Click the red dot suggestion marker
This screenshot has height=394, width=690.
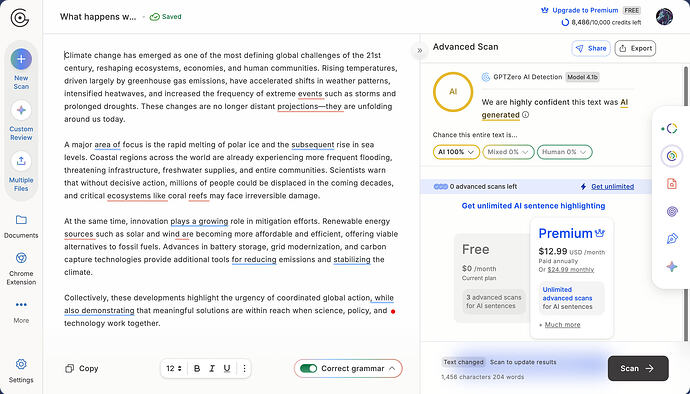click(x=393, y=311)
